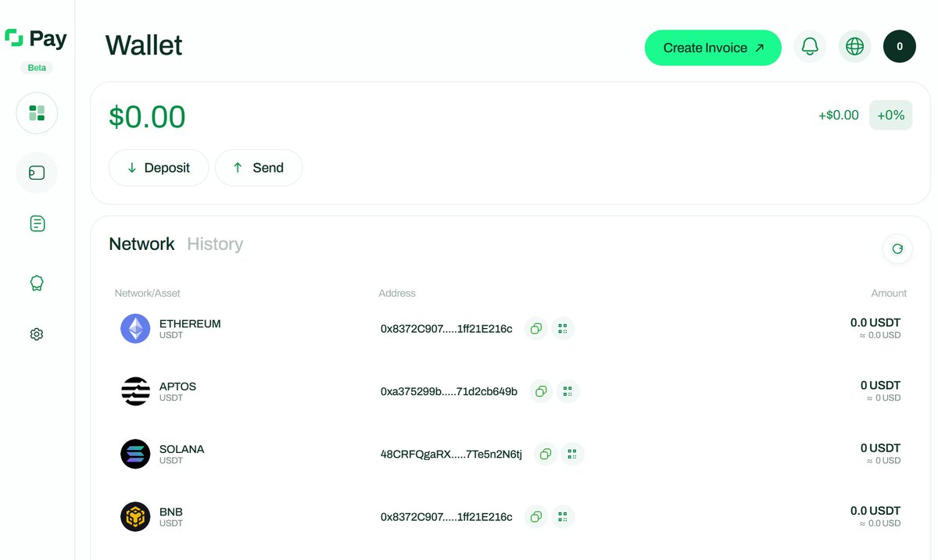
Task: Select the Network tab
Action: pos(141,244)
